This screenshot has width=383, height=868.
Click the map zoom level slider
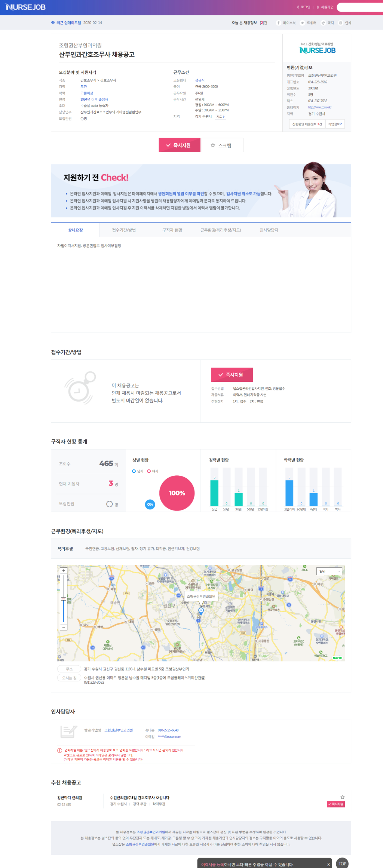64,599
